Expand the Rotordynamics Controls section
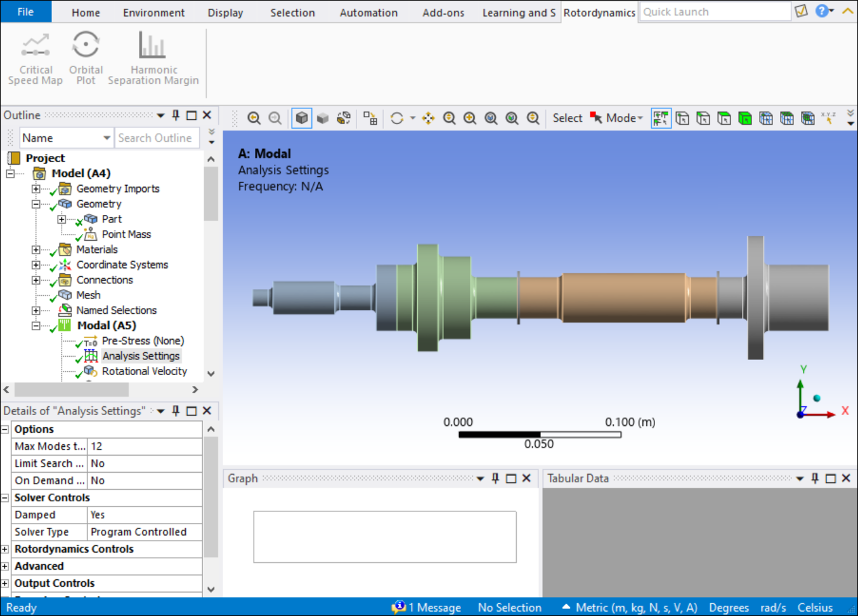 6,549
